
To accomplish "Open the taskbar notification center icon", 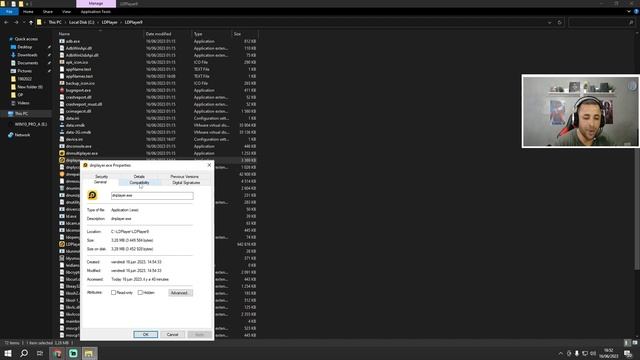I will pos(628,353).
